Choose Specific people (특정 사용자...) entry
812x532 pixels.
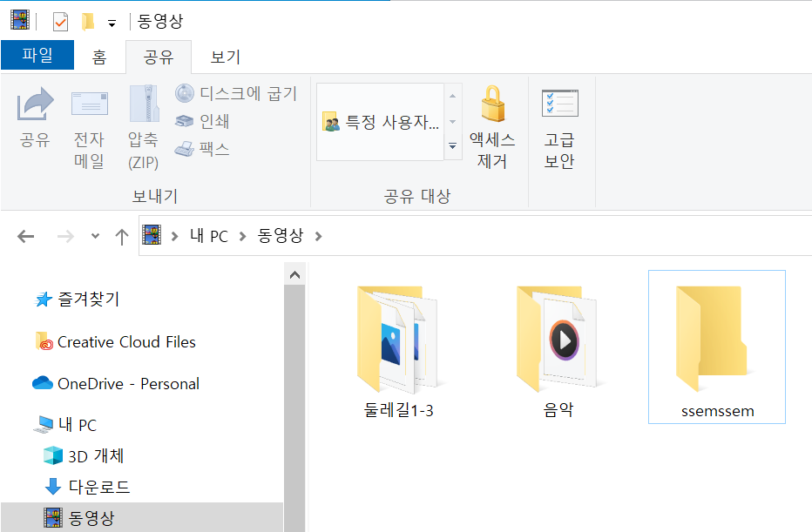point(381,122)
